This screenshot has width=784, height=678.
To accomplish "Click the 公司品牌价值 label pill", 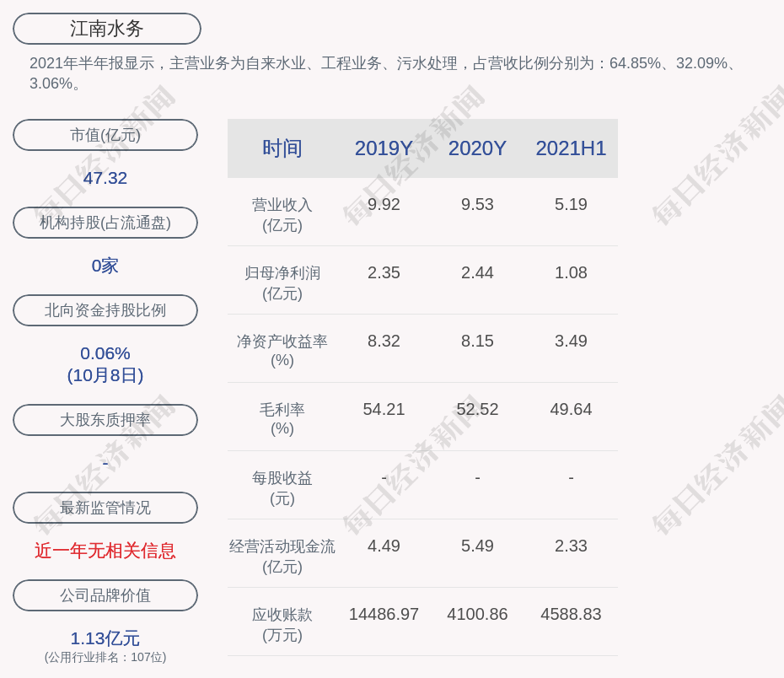I will click(105, 595).
